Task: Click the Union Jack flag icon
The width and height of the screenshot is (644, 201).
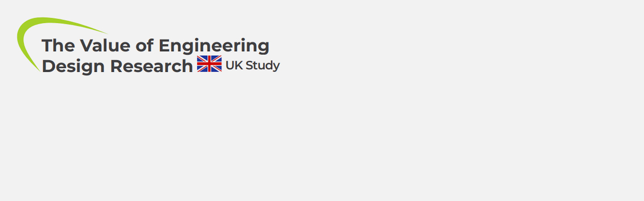Action: point(209,64)
